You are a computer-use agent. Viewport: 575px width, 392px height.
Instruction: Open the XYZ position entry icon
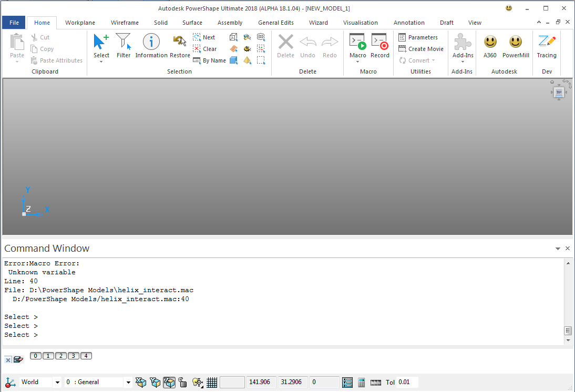click(x=347, y=382)
